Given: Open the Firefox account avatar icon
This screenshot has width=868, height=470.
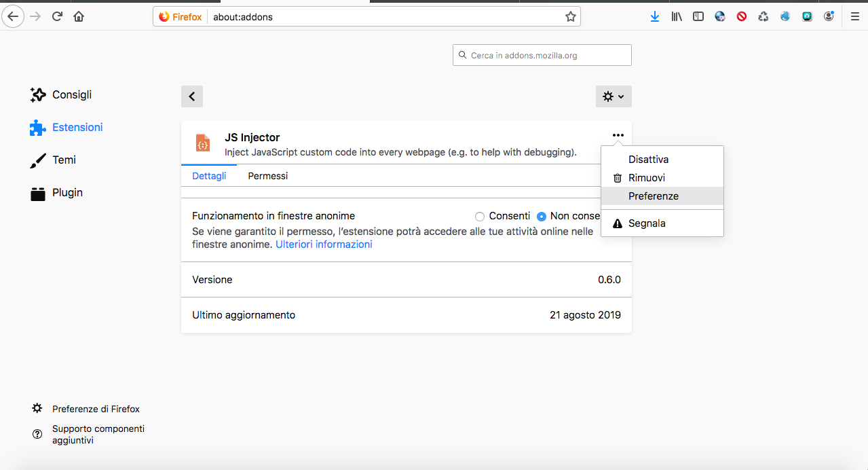Looking at the screenshot, I should [829, 16].
